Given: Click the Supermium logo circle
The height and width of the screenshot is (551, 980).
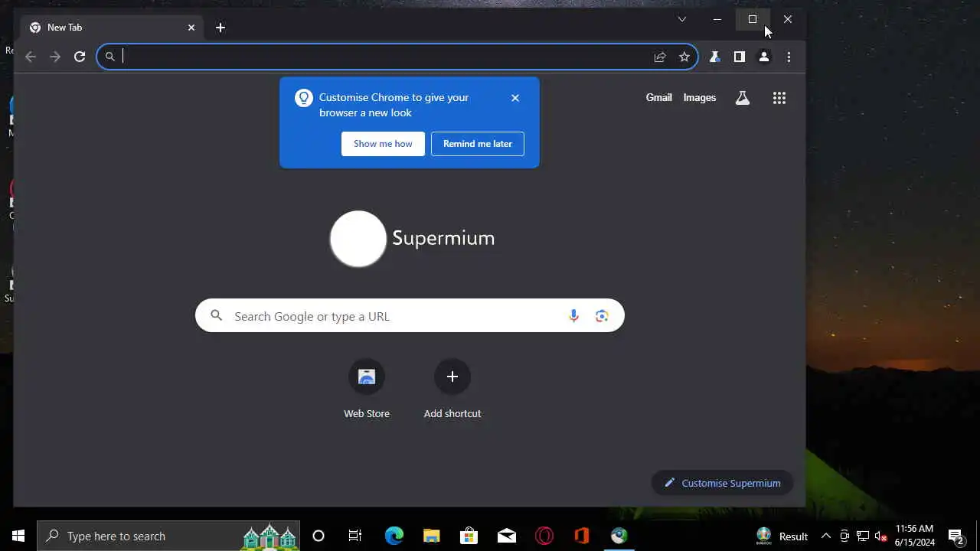Looking at the screenshot, I should (x=358, y=239).
